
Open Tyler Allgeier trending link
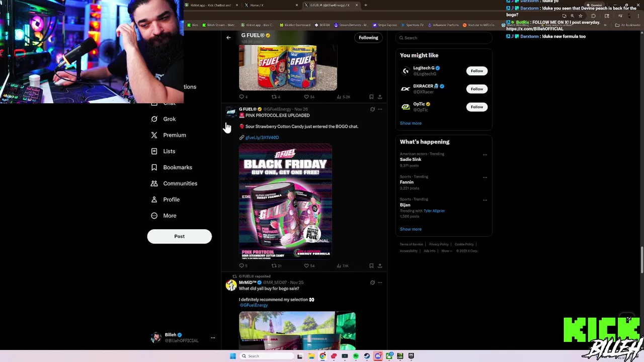pyautogui.click(x=434, y=211)
